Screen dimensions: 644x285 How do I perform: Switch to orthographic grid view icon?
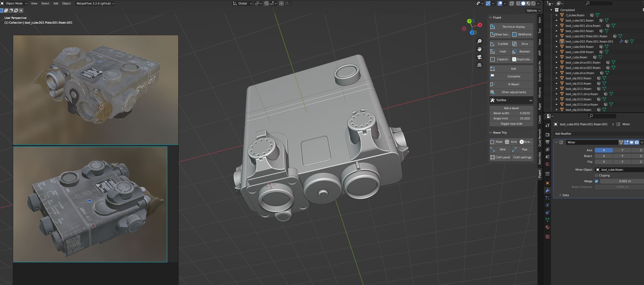479,65
